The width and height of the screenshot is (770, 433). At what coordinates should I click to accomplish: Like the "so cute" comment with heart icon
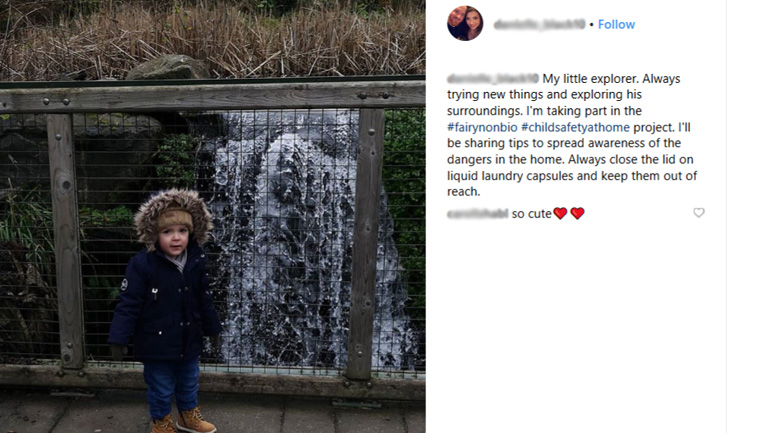click(x=698, y=213)
